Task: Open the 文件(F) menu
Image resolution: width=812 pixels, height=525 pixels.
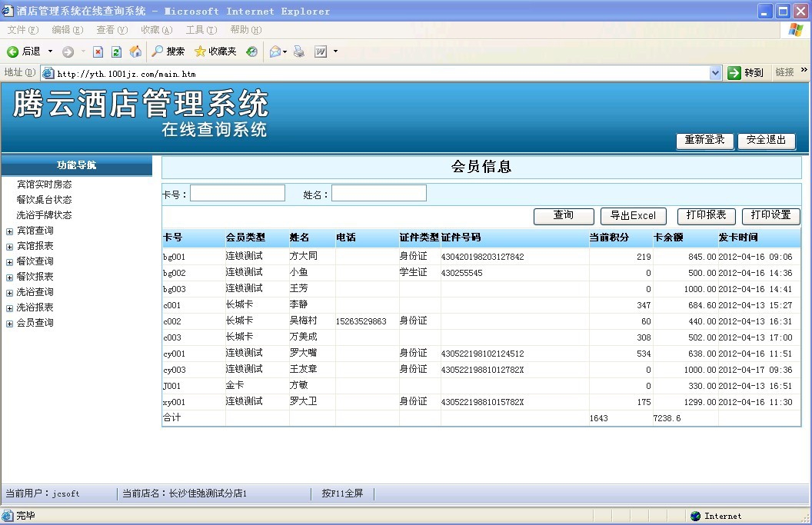Action: 23,30
